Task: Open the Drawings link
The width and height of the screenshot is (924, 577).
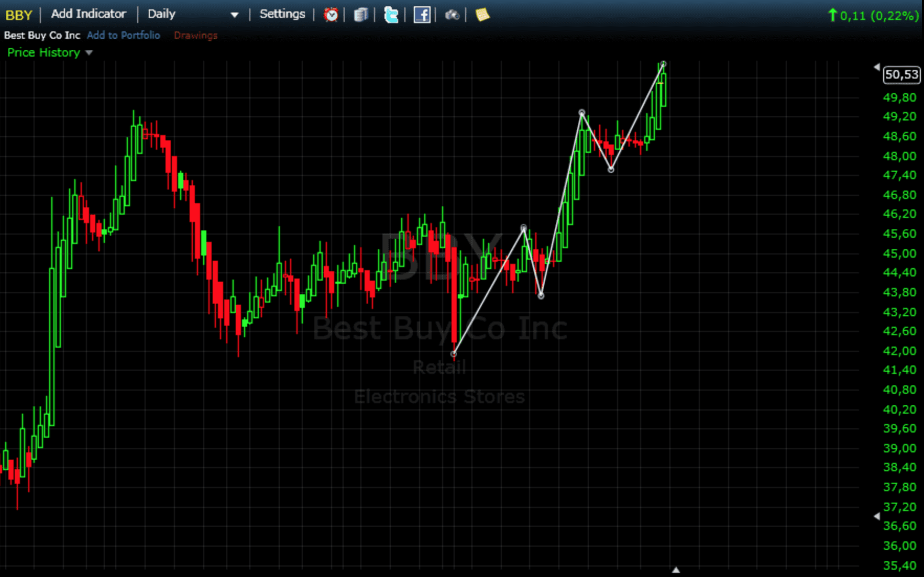Action: 195,36
